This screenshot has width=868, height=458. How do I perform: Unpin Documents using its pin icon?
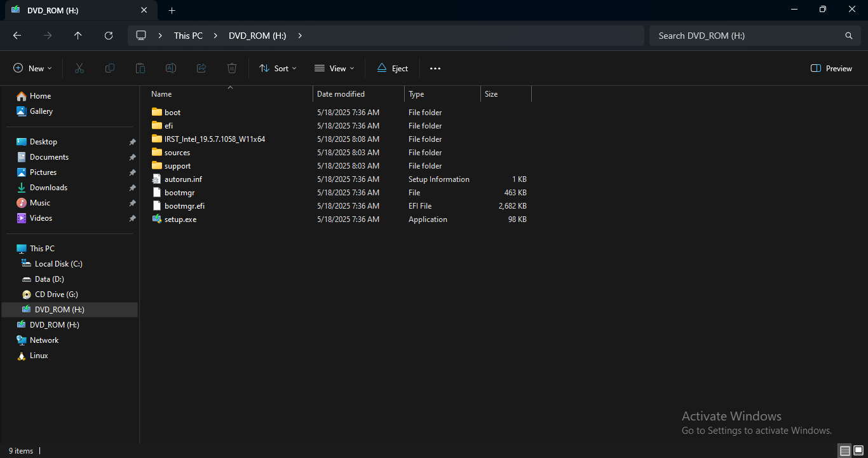[x=132, y=157]
